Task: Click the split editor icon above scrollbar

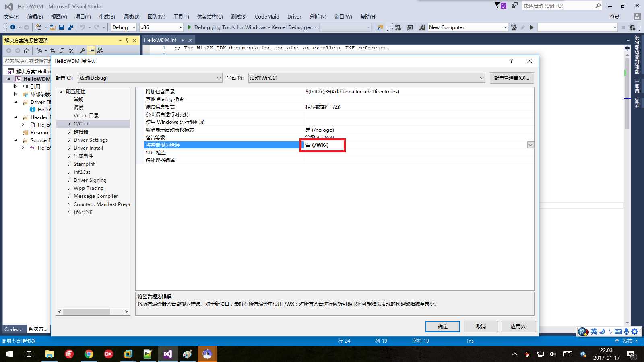Action: [x=627, y=48]
